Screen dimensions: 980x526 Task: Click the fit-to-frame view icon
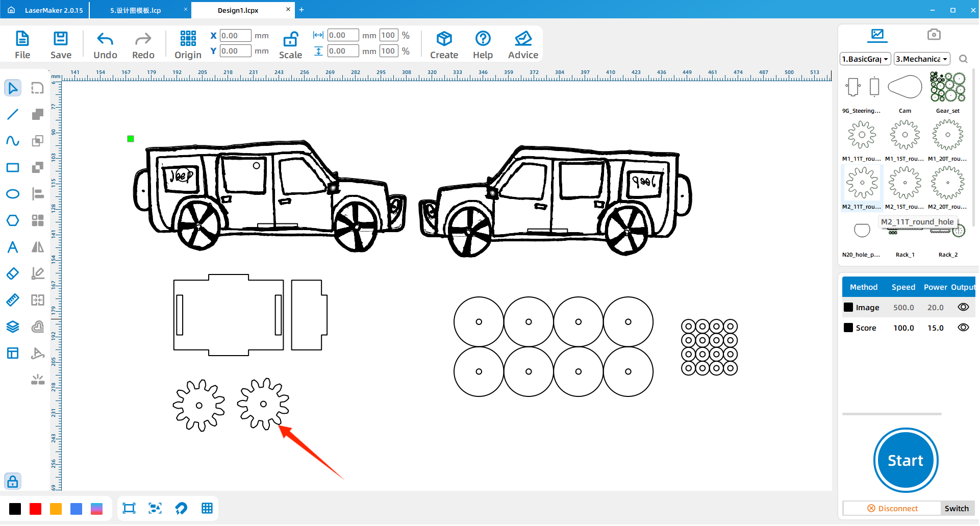pos(129,508)
